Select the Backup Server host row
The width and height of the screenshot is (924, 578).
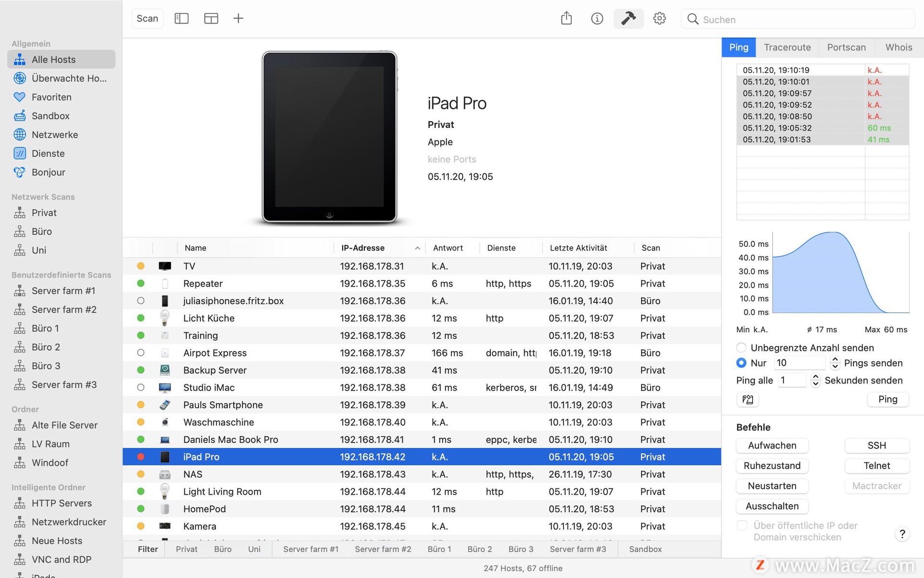(x=422, y=370)
